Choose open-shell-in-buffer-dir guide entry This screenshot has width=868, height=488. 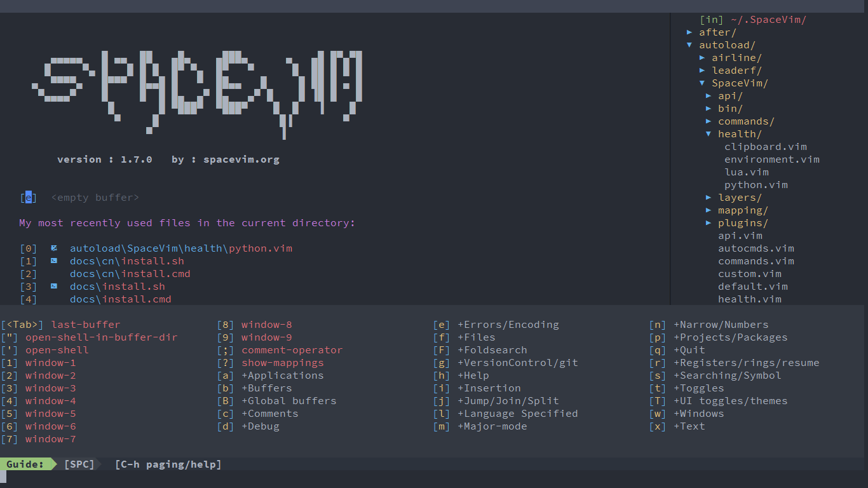point(102,337)
